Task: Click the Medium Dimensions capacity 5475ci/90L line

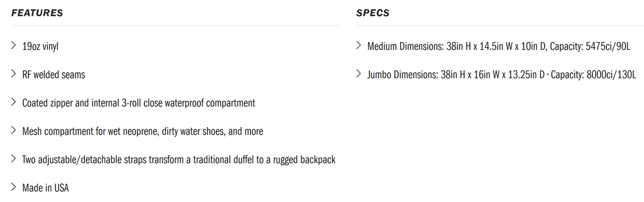Action: (x=499, y=46)
